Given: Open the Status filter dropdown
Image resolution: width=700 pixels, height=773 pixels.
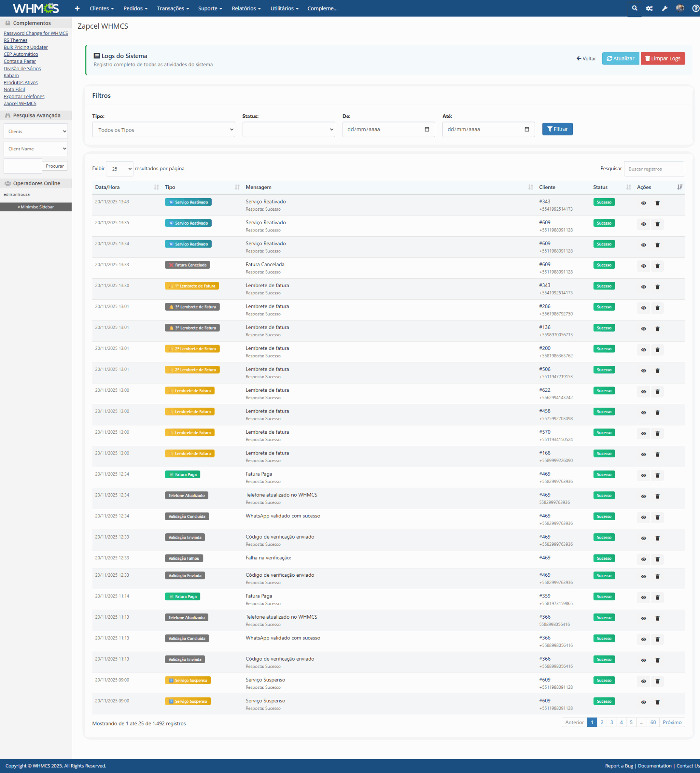Looking at the screenshot, I should [288, 130].
